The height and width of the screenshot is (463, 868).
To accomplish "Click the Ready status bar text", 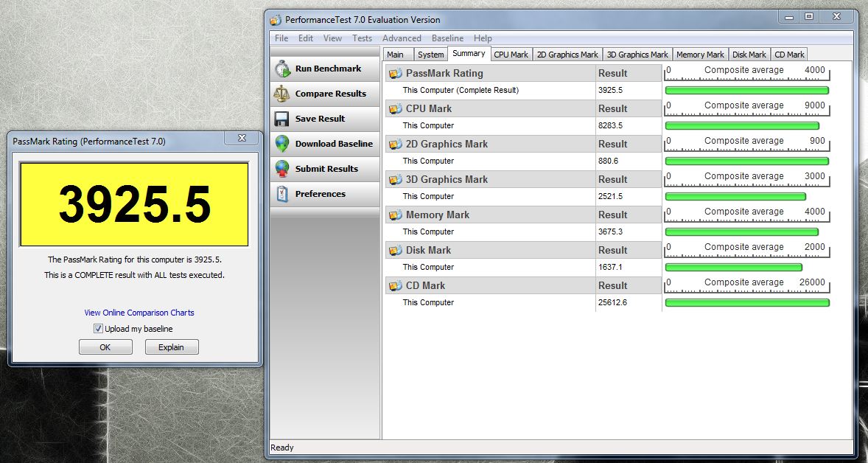I will (x=282, y=448).
